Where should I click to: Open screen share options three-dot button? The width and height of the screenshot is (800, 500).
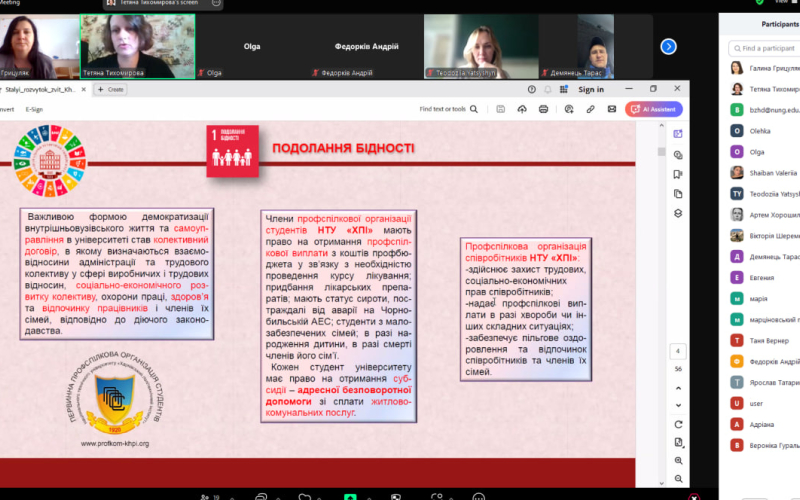216,3
